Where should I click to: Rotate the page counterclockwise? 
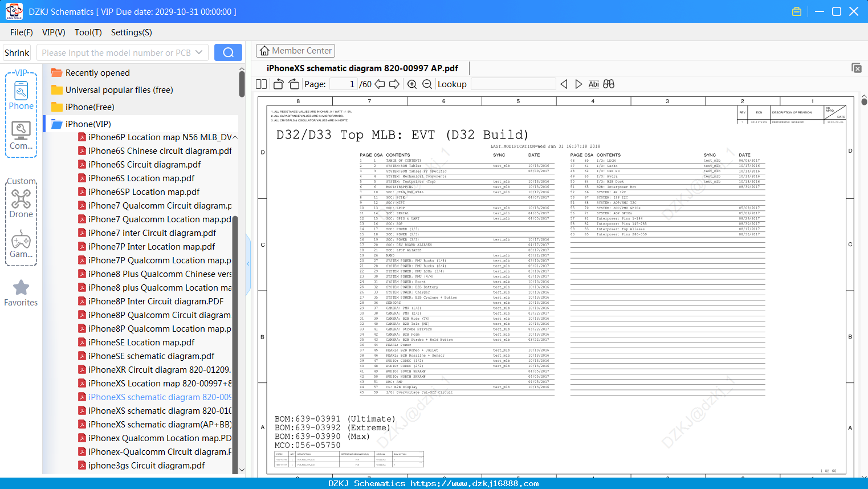pos(278,84)
